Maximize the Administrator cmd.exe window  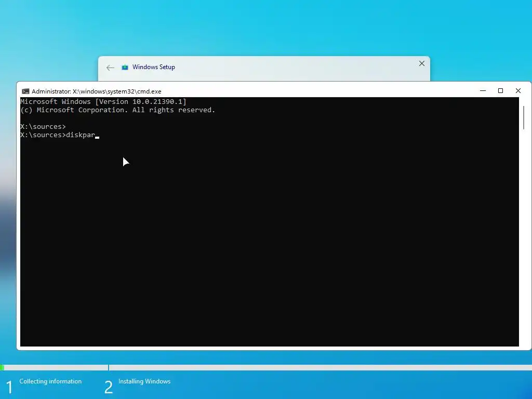click(500, 90)
